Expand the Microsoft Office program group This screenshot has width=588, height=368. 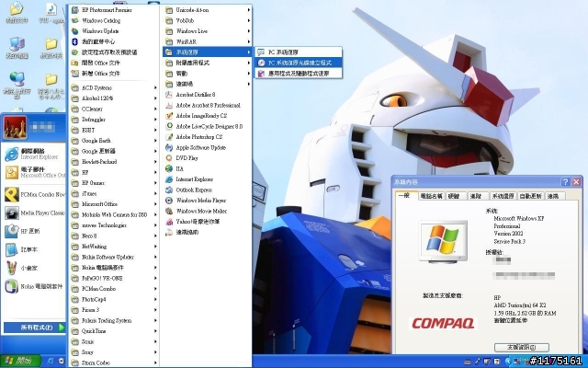114,204
